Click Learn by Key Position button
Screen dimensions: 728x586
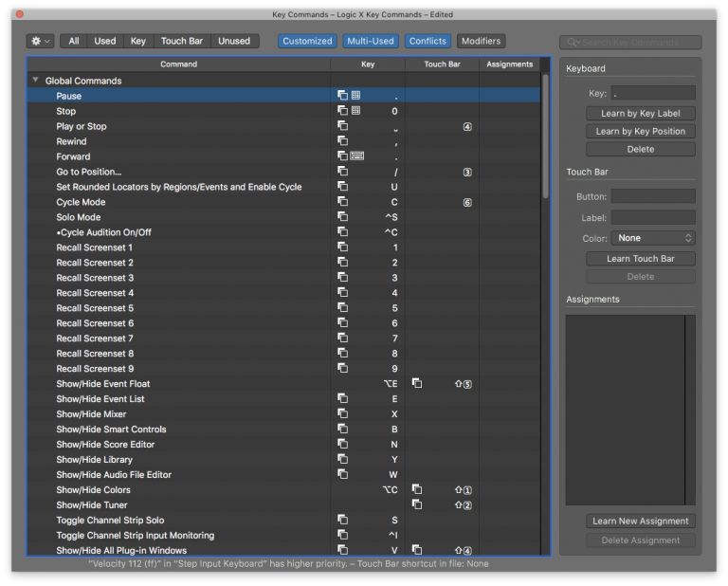(640, 132)
